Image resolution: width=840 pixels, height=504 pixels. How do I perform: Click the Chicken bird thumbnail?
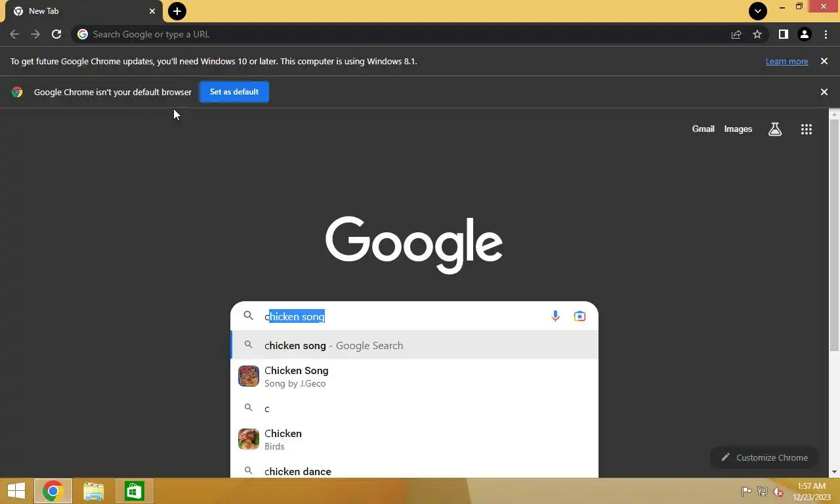click(249, 439)
